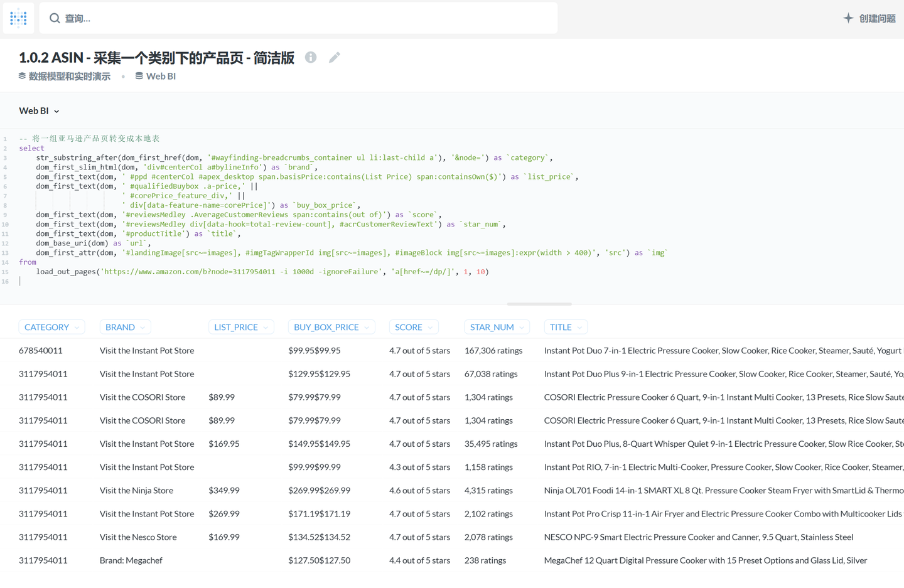904x588 pixels.
Task: Open the Metabase home logo
Action: pos(18,18)
